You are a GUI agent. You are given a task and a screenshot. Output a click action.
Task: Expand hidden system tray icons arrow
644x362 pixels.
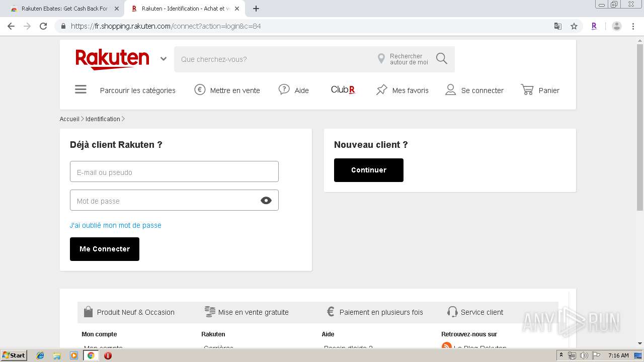561,355
